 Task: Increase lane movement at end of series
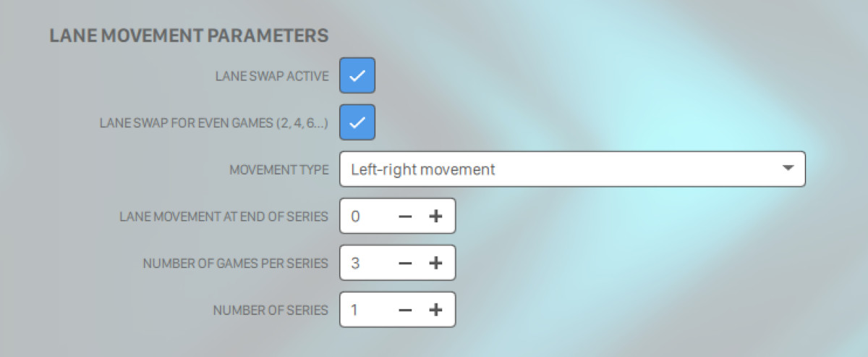[435, 217]
